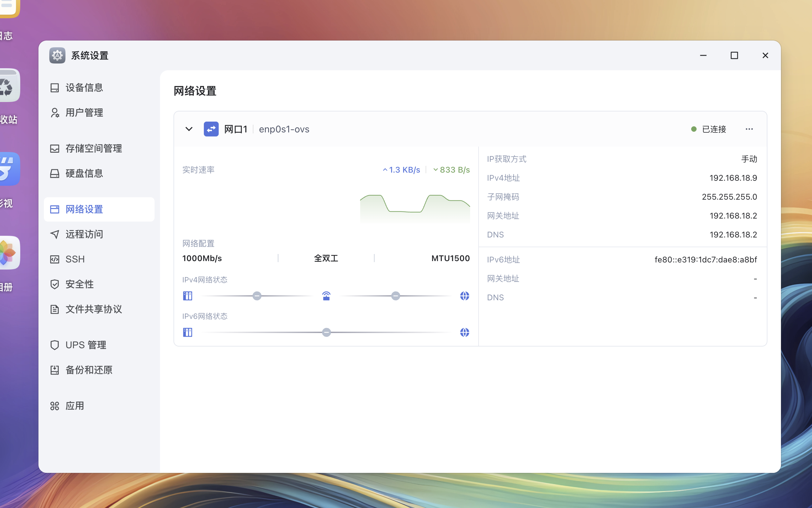812x508 pixels.
Task: Click the upload rate 1.3 KB/s
Action: 402,170
